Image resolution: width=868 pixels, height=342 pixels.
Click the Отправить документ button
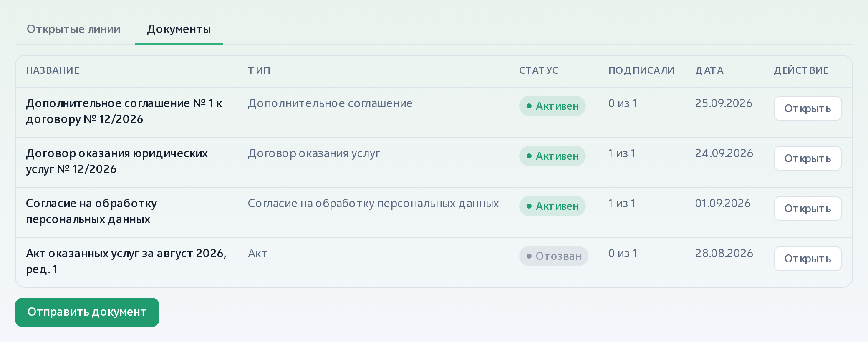pos(87,312)
